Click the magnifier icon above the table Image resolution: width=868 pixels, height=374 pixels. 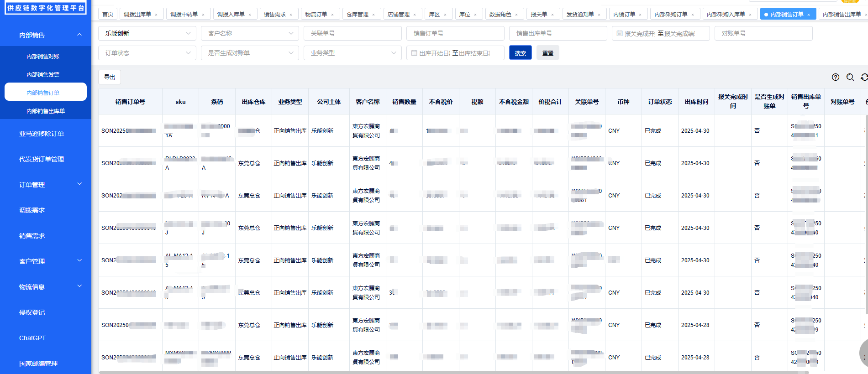[850, 77]
